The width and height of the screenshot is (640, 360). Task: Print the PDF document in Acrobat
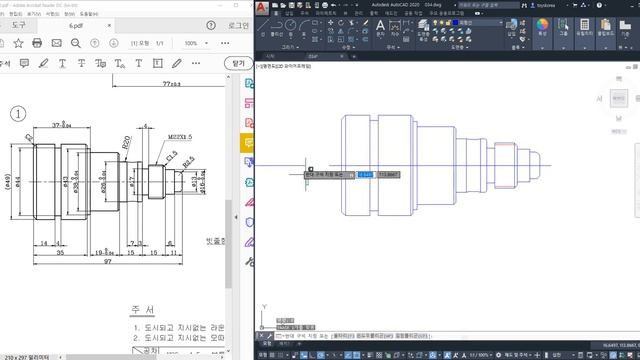37,43
